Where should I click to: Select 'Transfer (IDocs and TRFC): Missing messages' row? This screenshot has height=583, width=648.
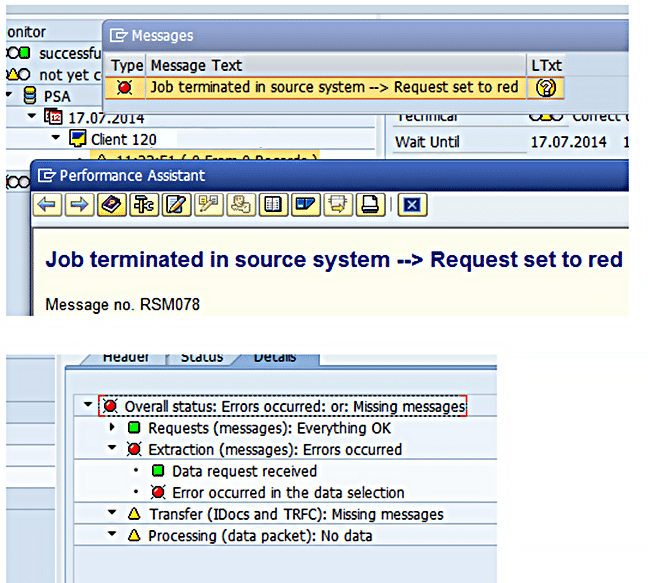click(x=296, y=514)
